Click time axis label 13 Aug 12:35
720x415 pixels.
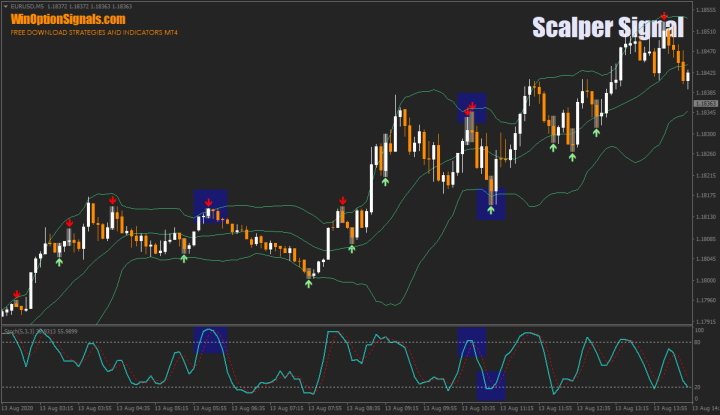coord(595,408)
